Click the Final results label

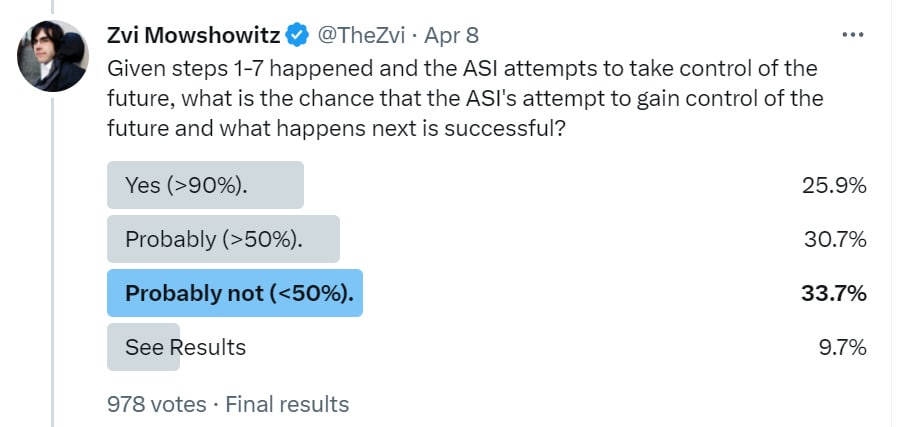(x=287, y=404)
